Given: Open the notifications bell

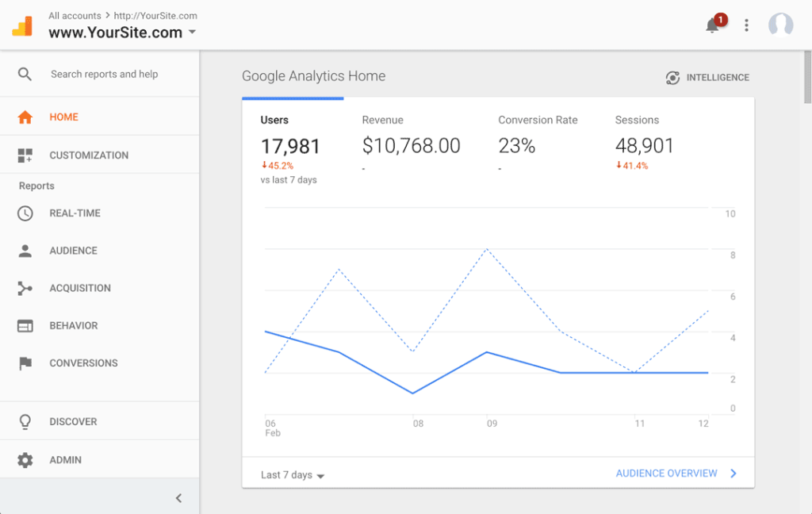Looking at the screenshot, I should [x=711, y=25].
